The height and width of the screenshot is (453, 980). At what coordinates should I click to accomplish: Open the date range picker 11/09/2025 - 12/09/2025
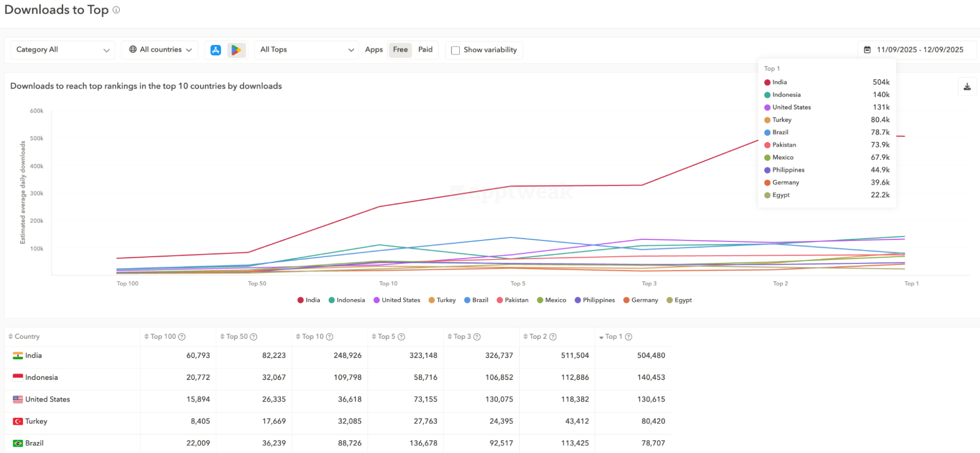coord(917,50)
